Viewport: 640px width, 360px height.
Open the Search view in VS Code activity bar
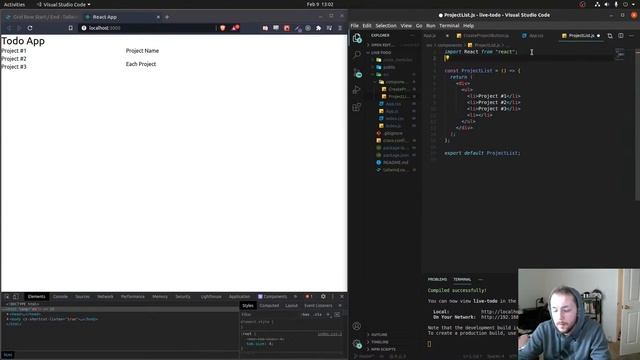(357, 54)
